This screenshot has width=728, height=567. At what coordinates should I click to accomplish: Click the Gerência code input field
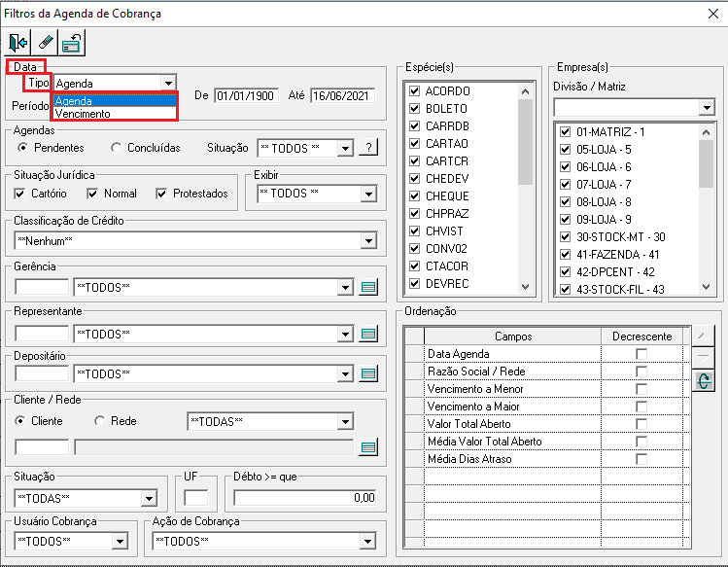[x=42, y=287]
